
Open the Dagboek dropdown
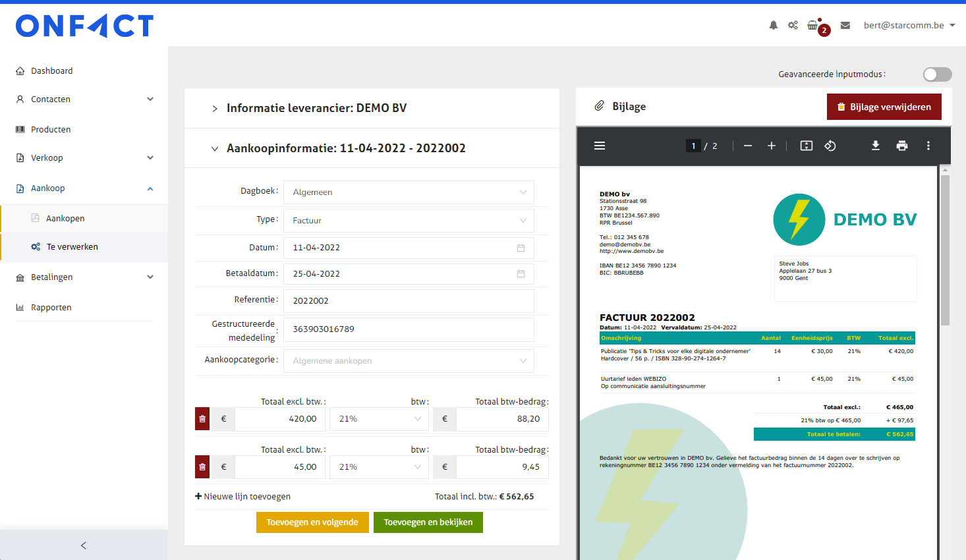pos(409,192)
